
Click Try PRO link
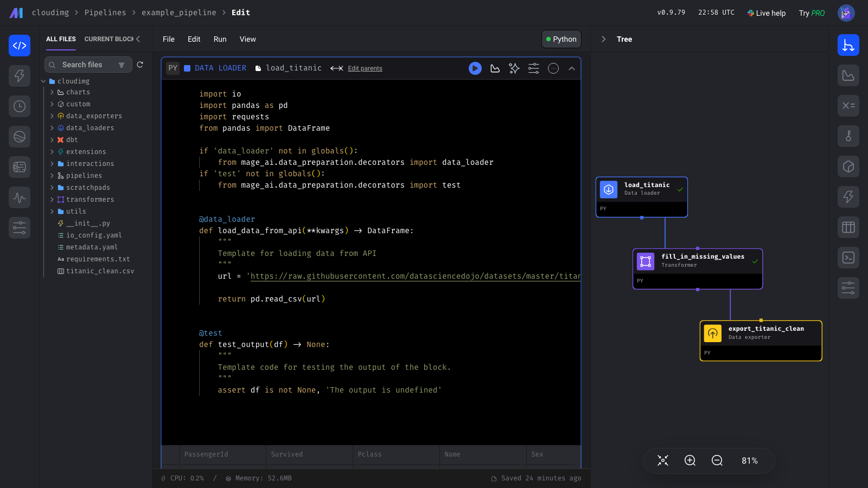point(812,13)
